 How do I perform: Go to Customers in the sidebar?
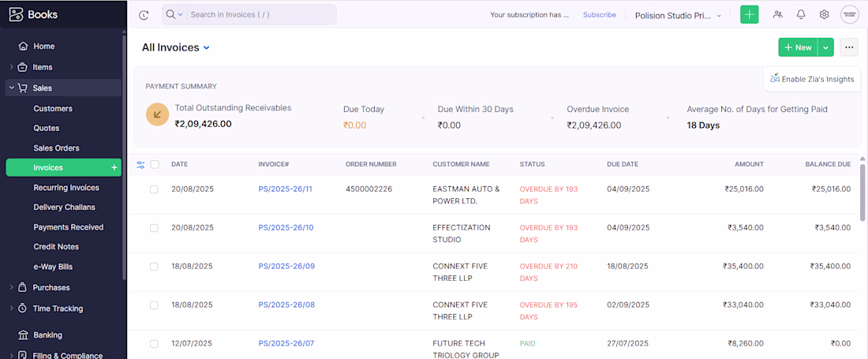click(x=53, y=108)
